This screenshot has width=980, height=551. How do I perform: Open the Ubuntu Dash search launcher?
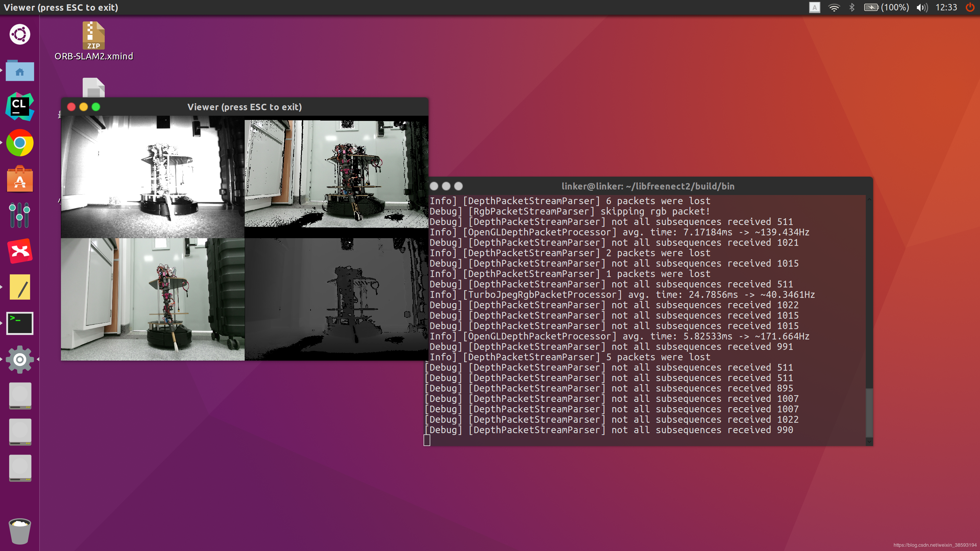click(20, 35)
